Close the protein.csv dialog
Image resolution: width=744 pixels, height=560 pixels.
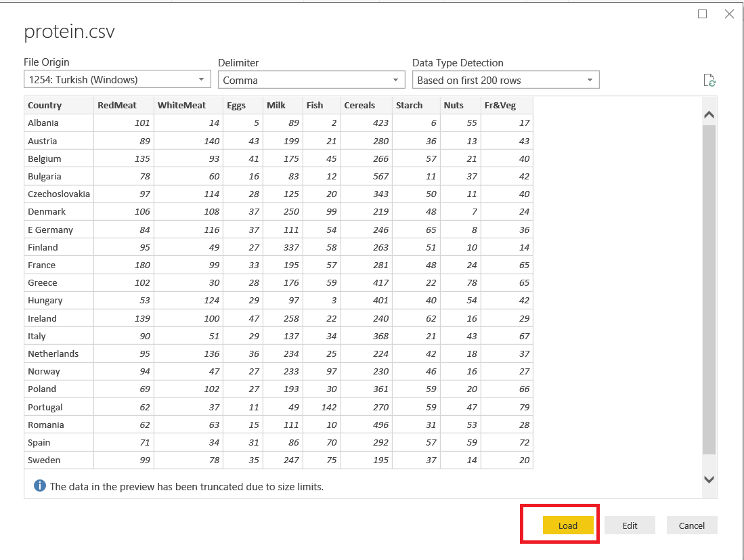[729, 14]
